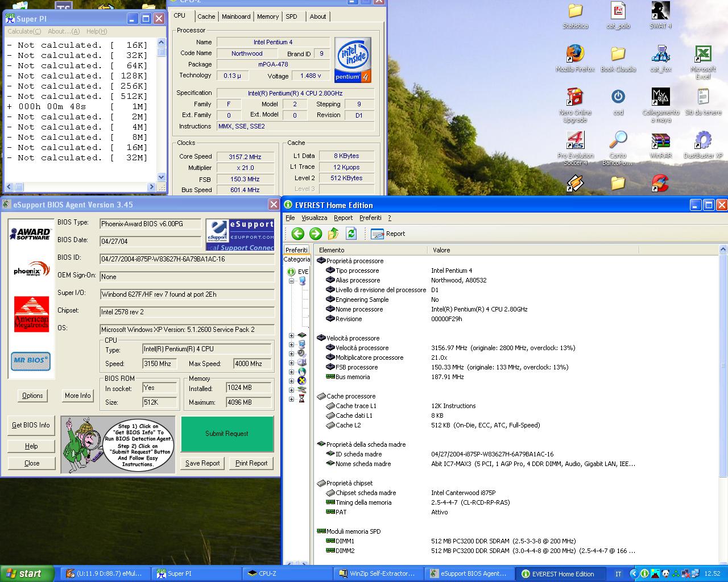This screenshot has height=582, width=728.
Task: Refresh the EVEREST page
Action: pos(351,234)
